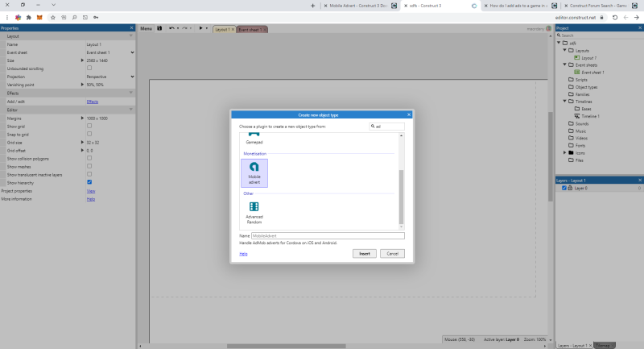This screenshot has width=644, height=349.
Task: Click the Cancel button in dialog
Action: coord(392,254)
